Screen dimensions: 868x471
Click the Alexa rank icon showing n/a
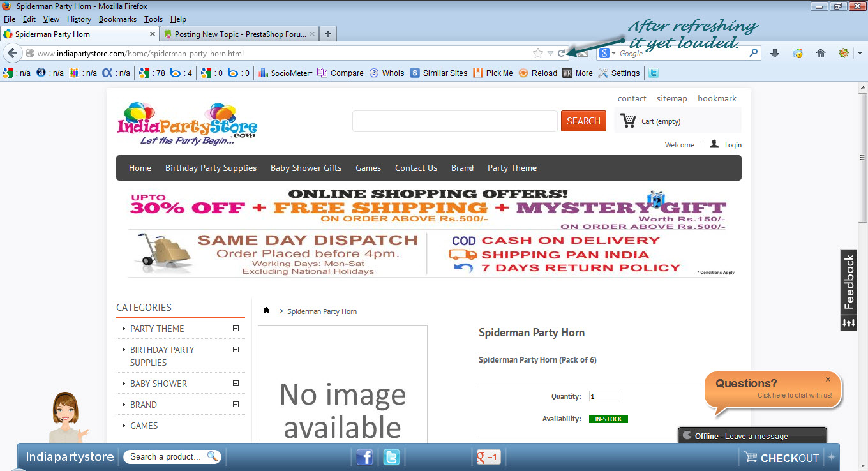(41, 73)
